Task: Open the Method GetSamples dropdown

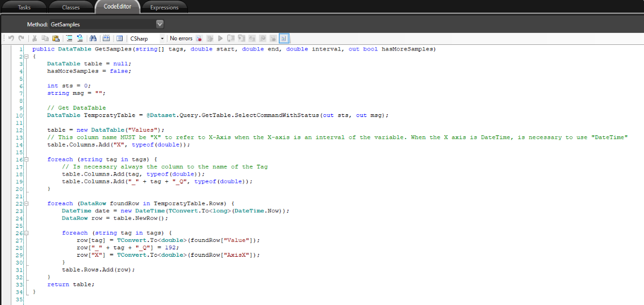Action: click(x=160, y=24)
